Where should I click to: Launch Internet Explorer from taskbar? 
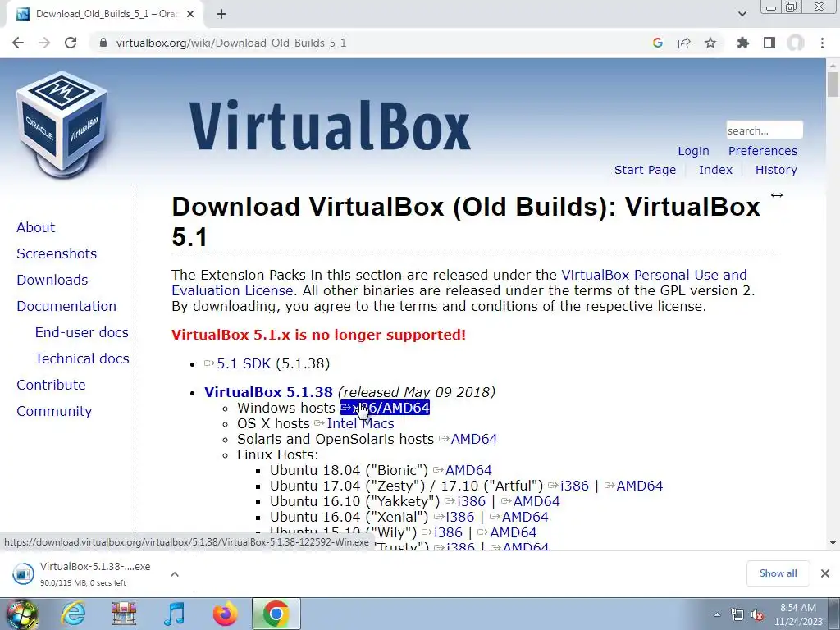tap(72, 614)
